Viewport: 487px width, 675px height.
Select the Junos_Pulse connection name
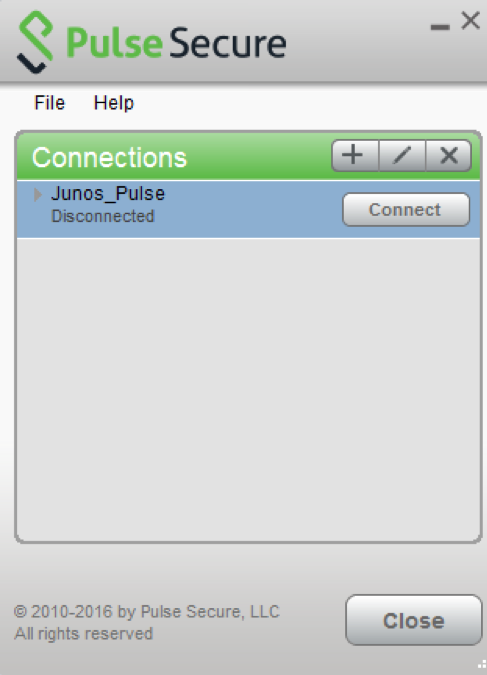[x=108, y=194]
